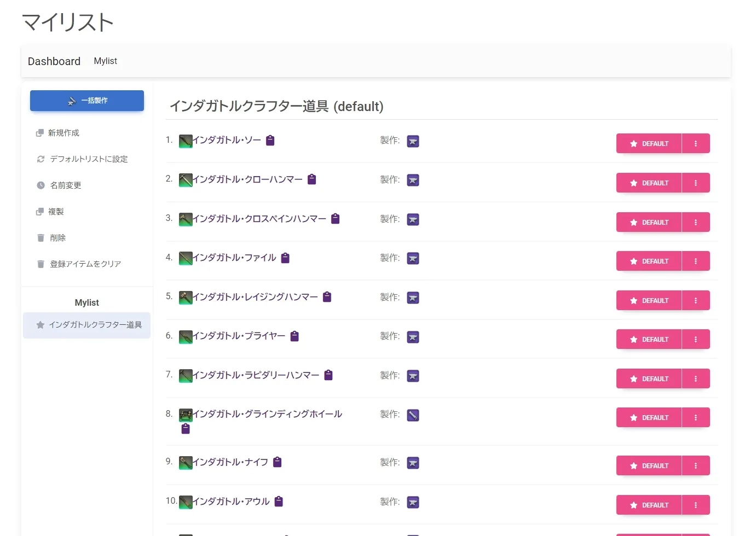Copy name via clipboard icon beside インダガトル・ソー
This screenshot has height=536, width=756.
point(270,141)
